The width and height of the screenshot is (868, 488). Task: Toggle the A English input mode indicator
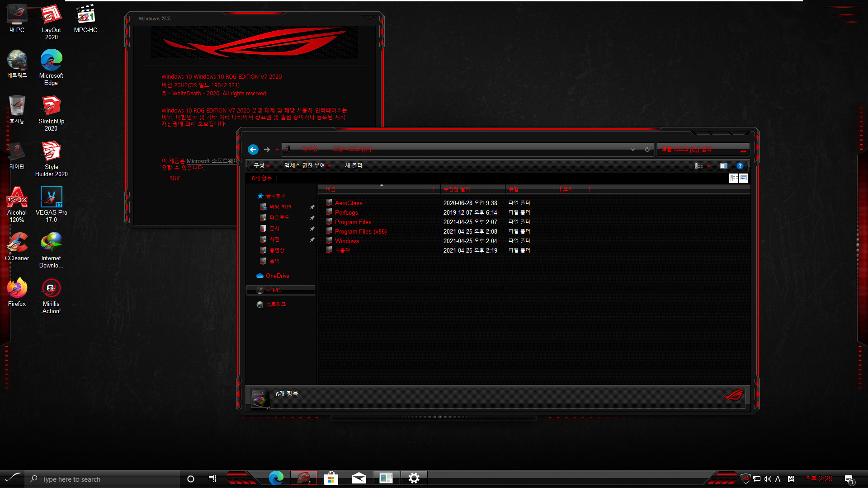tap(778, 479)
